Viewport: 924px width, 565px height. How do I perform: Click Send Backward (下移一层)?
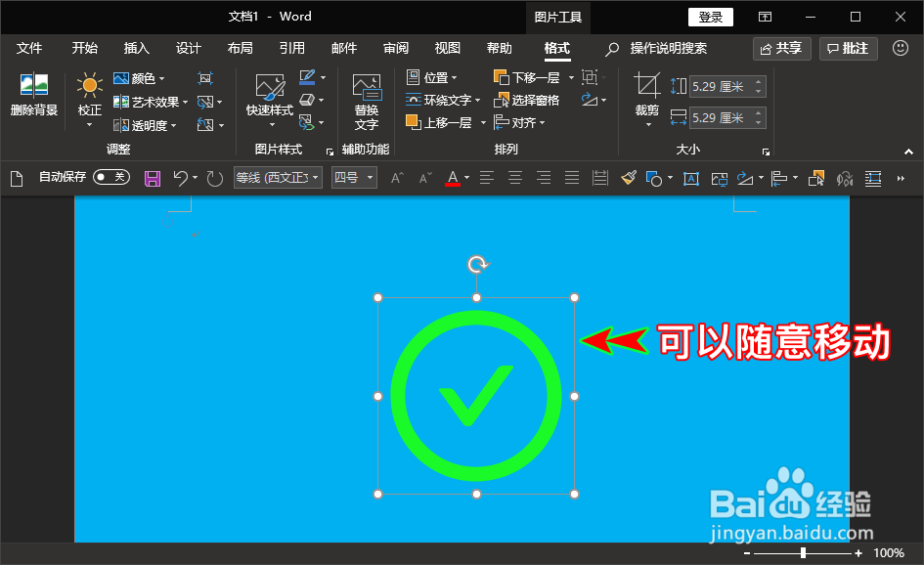pyautogui.click(x=527, y=78)
